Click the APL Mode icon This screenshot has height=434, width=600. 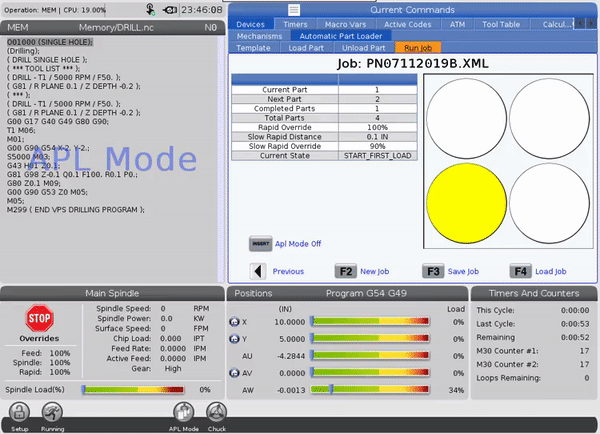(184, 411)
